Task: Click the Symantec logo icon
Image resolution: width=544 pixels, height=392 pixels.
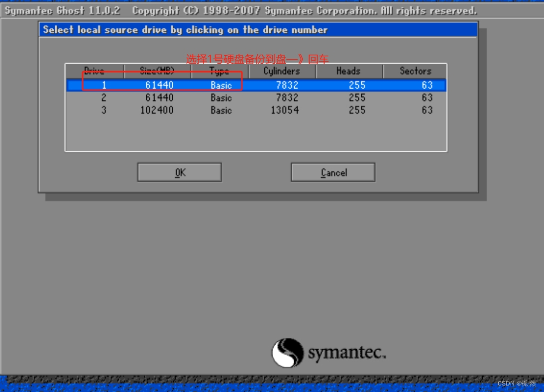Action: point(288,353)
